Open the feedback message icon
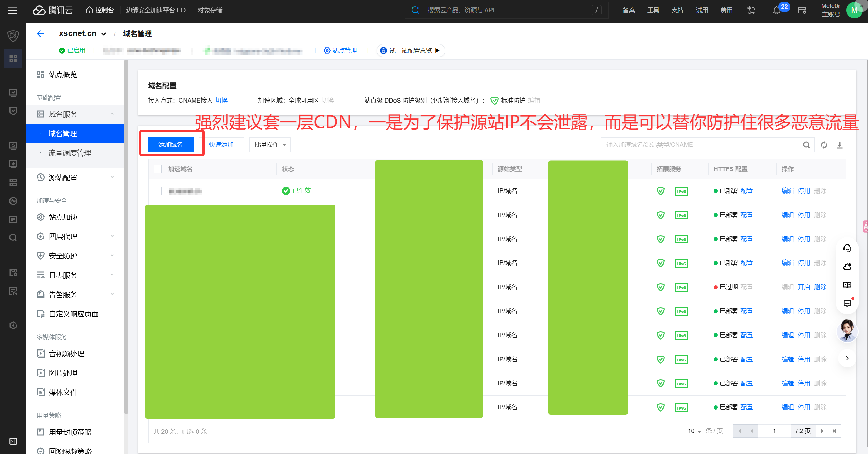 [x=847, y=303]
